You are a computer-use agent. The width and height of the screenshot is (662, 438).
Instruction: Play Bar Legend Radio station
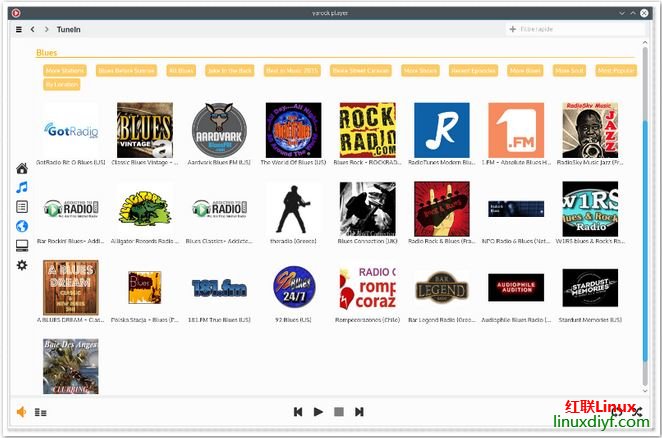pyautogui.click(x=442, y=288)
